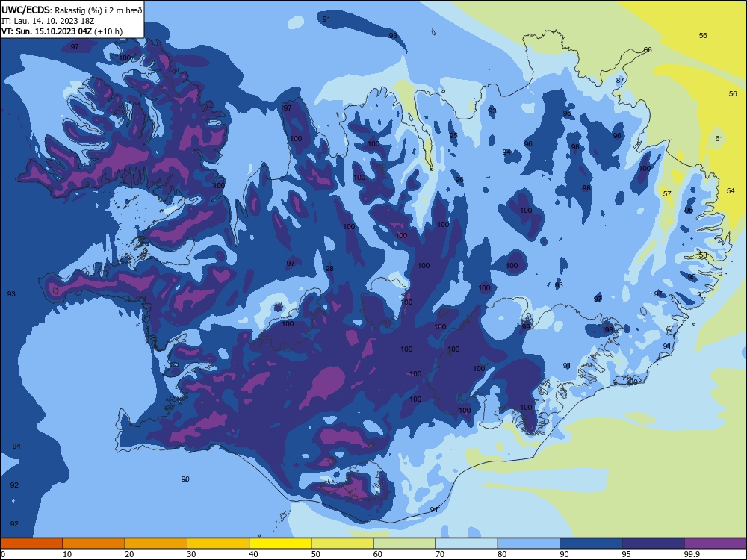Pick the purple legend swatch above 99.9
Screen dimensions: 747x560
[715, 544]
